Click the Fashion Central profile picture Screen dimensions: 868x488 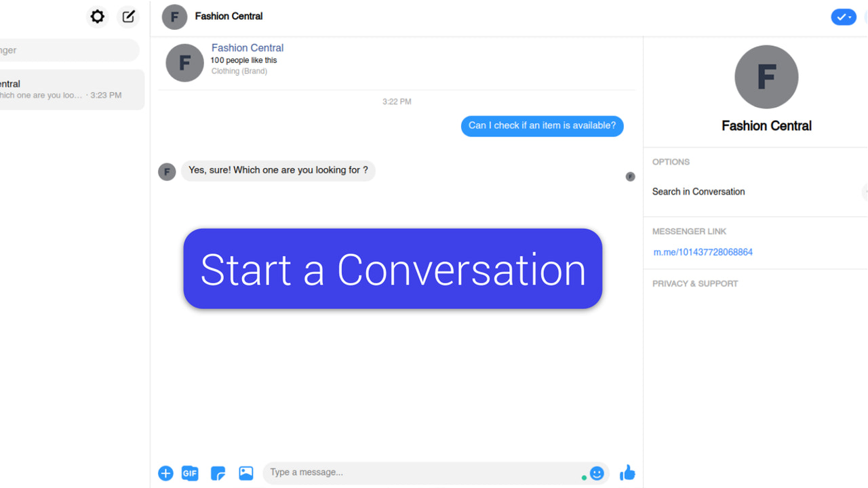[x=766, y=77]
